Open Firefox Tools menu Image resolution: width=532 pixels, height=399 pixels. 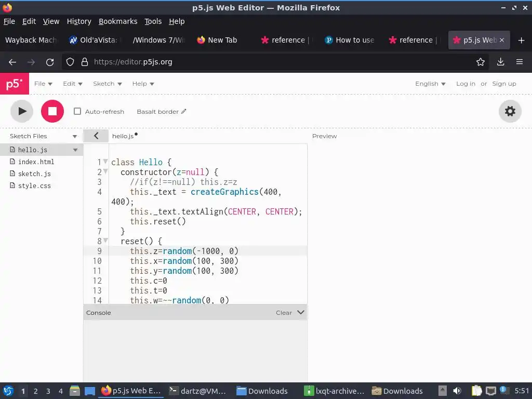(x=153, y=21)
